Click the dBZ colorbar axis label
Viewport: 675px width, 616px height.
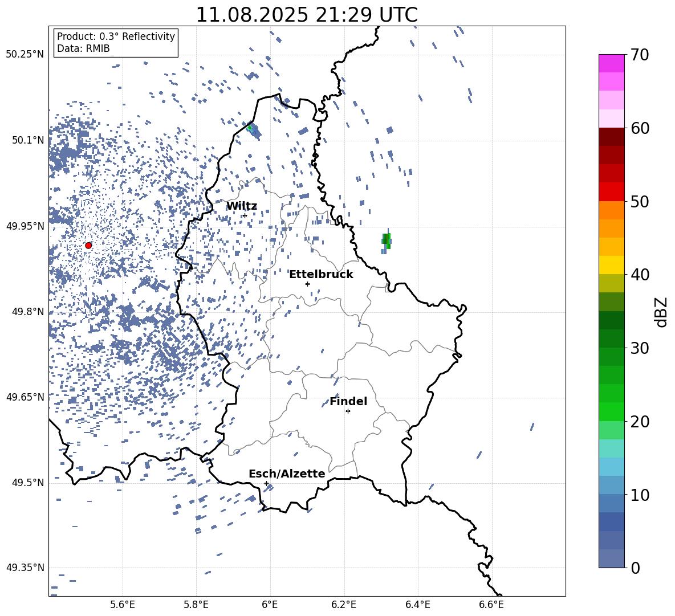662,312
